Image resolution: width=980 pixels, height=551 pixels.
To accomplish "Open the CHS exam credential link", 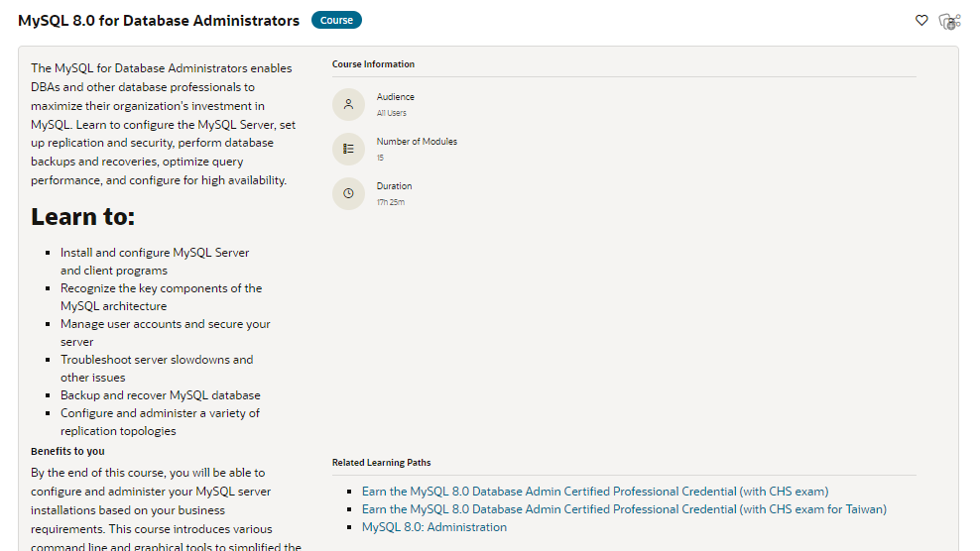I will pos(595,492).
